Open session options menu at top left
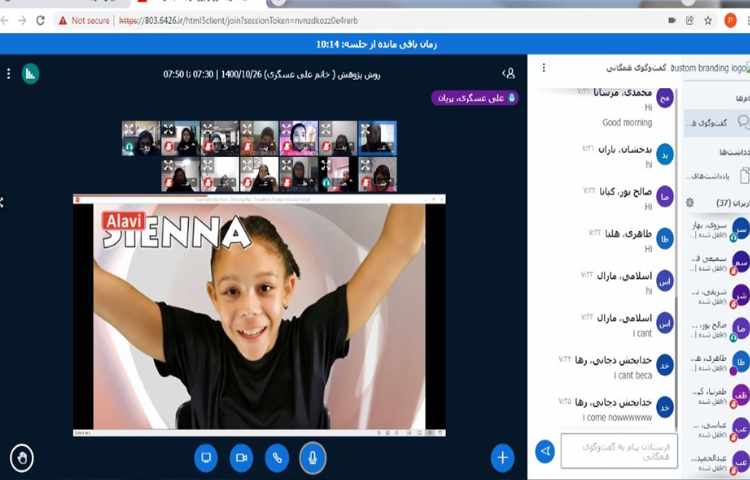Viewport: 750px width, 480px height. pyautogui.click(x=8, y=73)
